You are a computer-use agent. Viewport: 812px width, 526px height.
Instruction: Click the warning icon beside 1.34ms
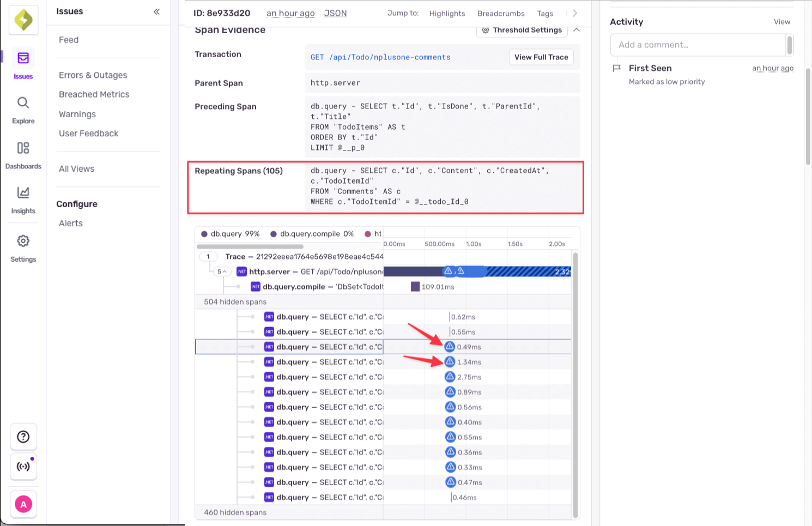pyautogui.click(x=450, y=361)
